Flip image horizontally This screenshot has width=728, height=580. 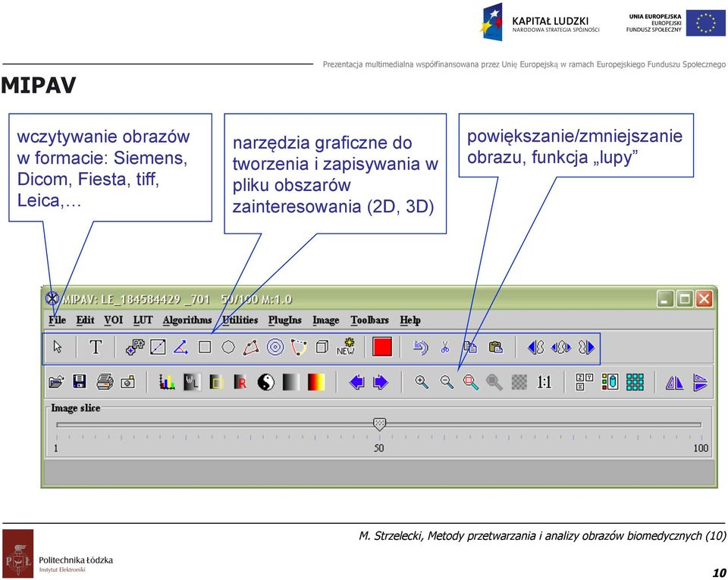tap(674, 382)
